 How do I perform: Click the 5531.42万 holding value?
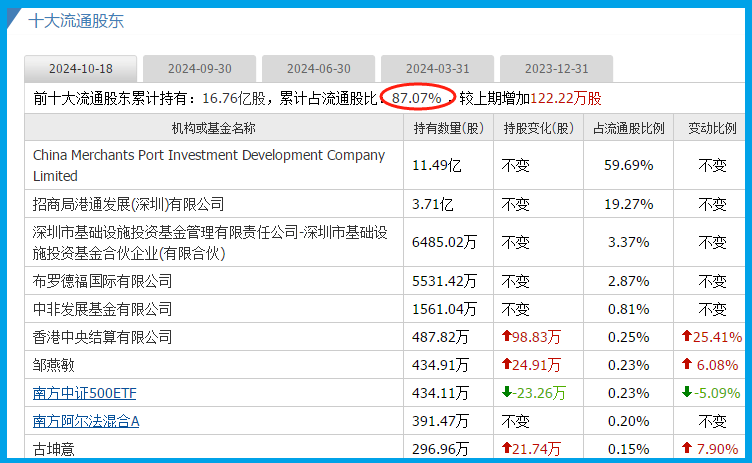pos(445,281)
